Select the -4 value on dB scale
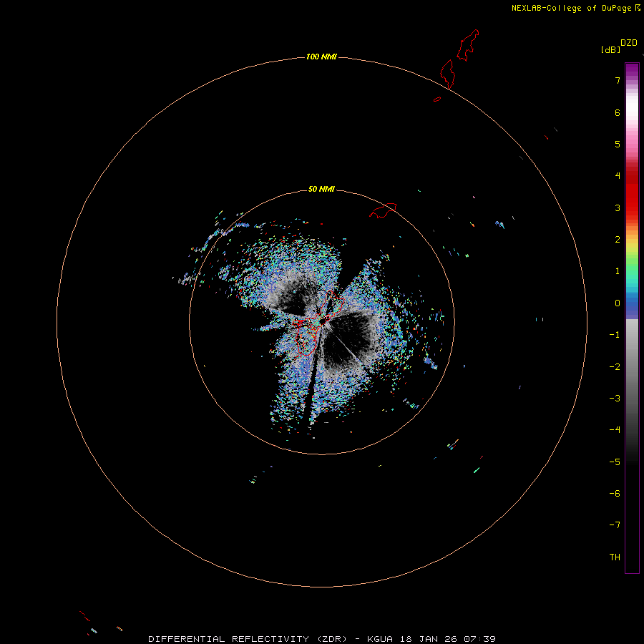Screen dimensions: 644x644 click(615, 429)
